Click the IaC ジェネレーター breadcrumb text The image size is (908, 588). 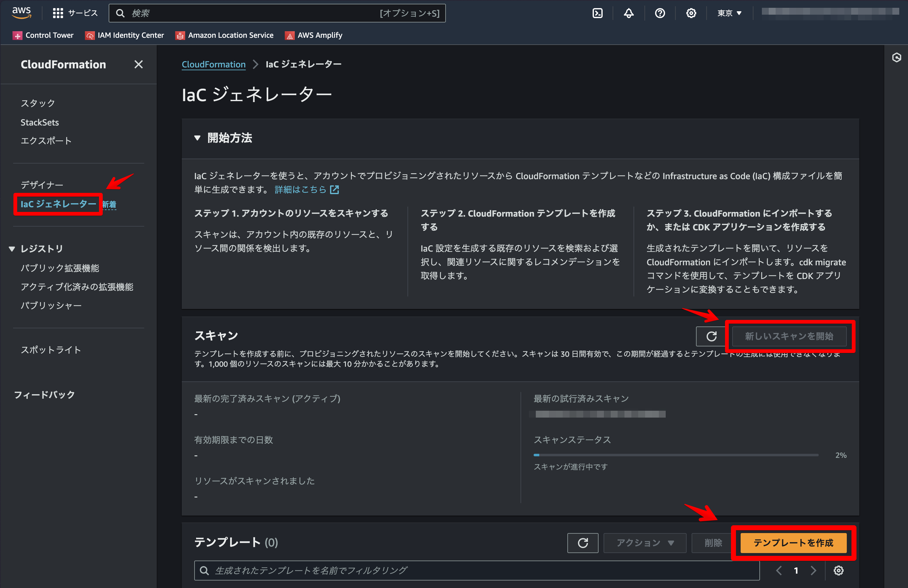pos(304,64)
